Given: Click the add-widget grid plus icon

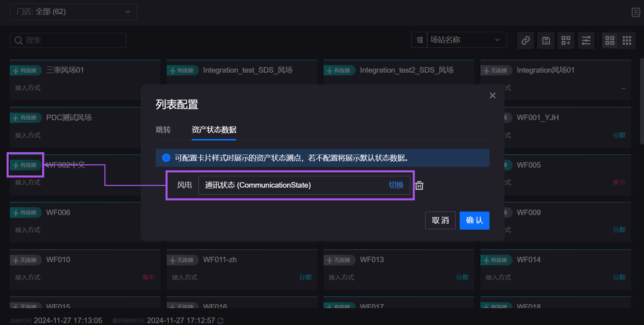Looking at the screenshot, I should [x=566, y=40].
